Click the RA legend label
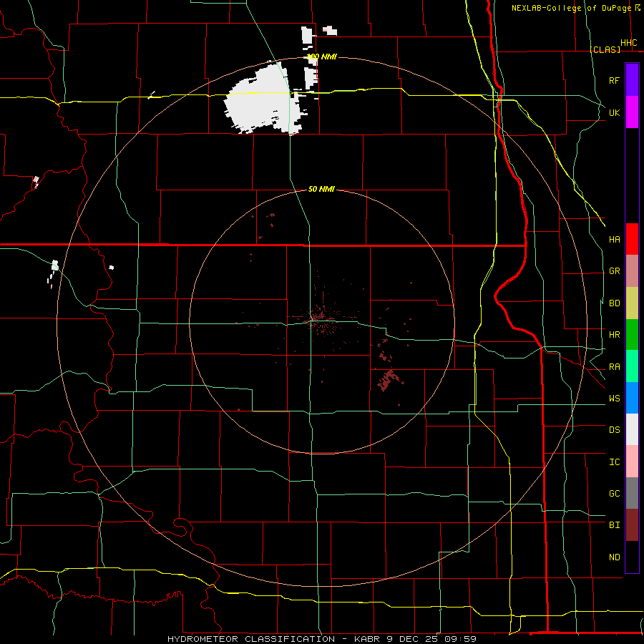 click(x=614, y=367)
